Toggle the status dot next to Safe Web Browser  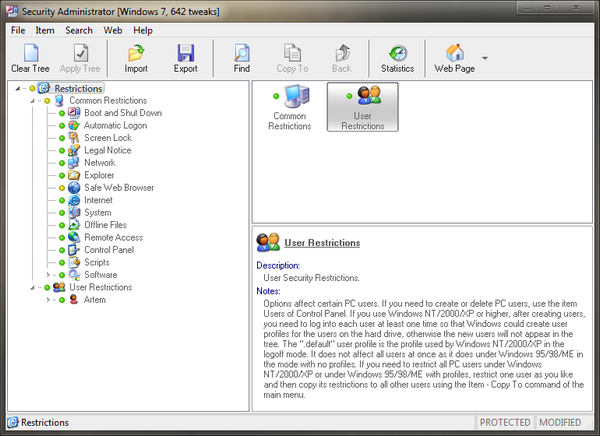[61, 187]
